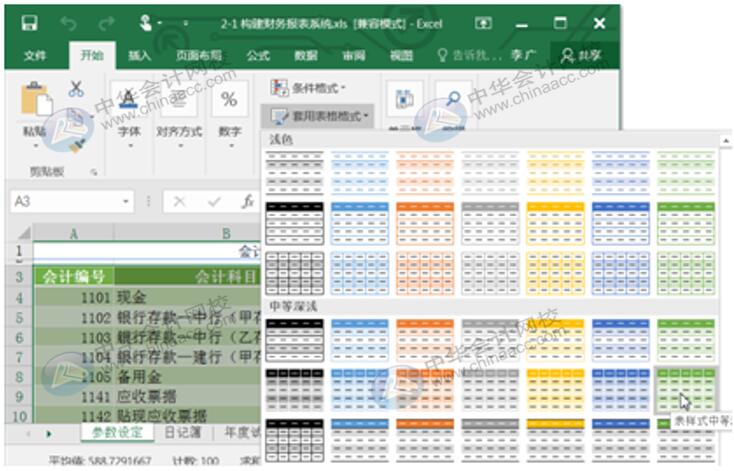Click the Format Painter brush icon

[76, 145]
